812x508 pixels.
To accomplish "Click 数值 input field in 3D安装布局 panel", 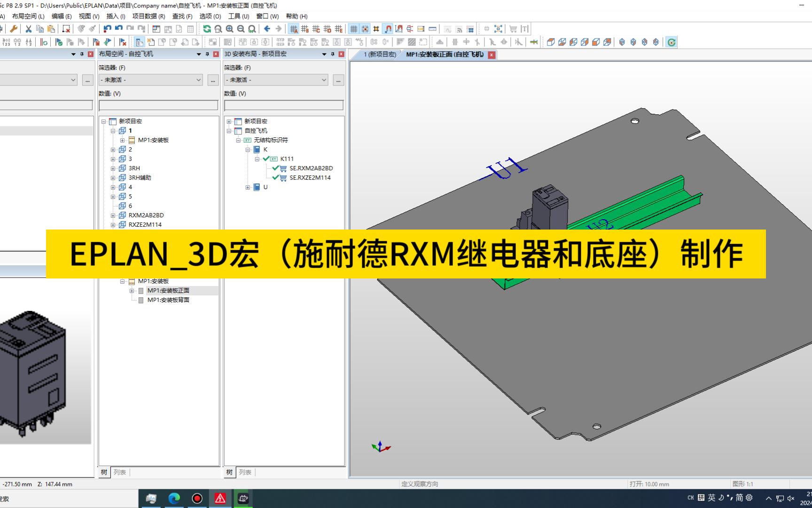I will (x=284, y=105).
